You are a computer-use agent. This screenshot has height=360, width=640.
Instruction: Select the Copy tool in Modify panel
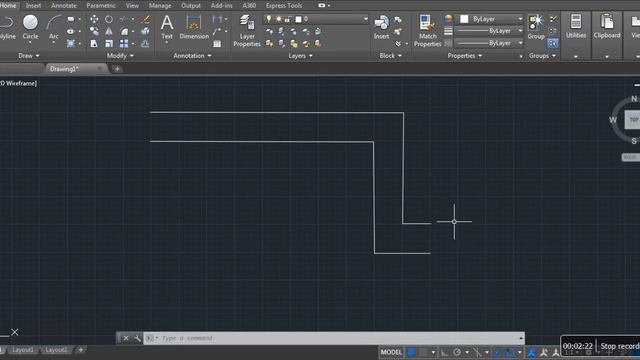click(x=94, y=31)
